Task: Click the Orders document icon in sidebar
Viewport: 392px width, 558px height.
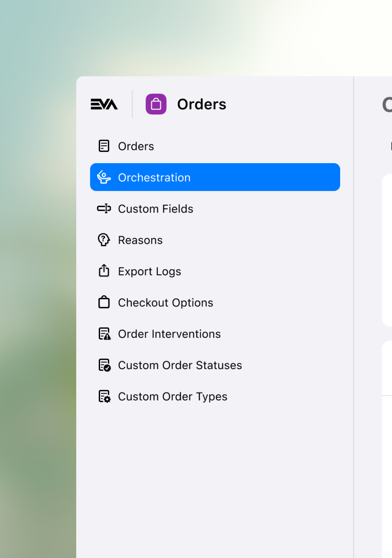Action: [104, 146]
